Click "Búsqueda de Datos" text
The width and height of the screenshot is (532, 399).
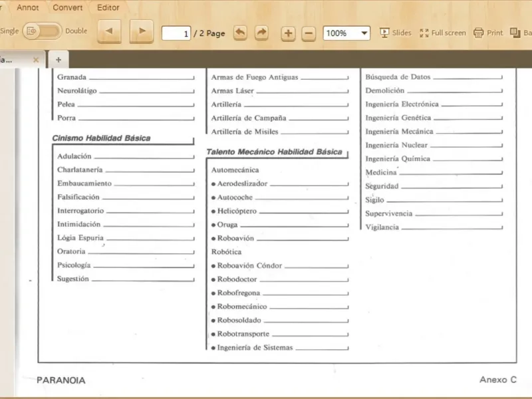coord(398,77)
